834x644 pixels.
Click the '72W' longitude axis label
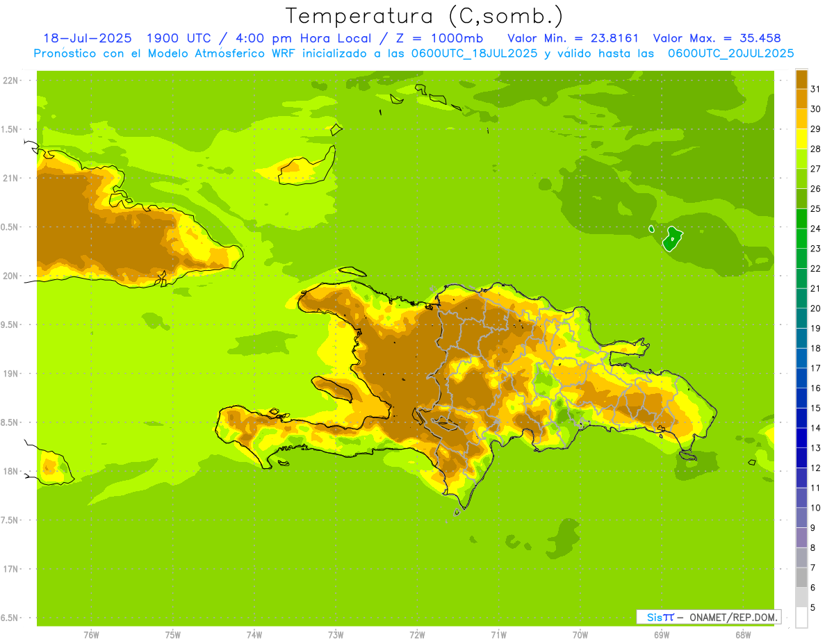(x=417, y=635)
